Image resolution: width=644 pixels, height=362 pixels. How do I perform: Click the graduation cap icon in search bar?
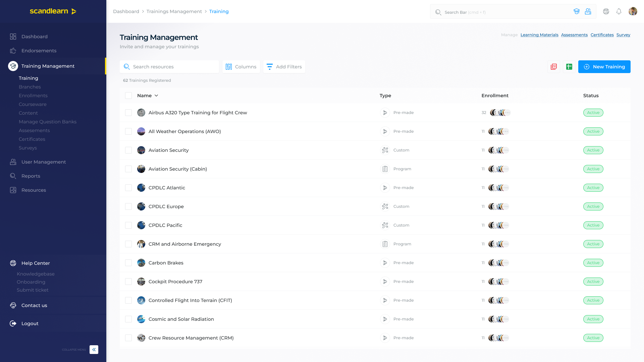pos(577,11)
